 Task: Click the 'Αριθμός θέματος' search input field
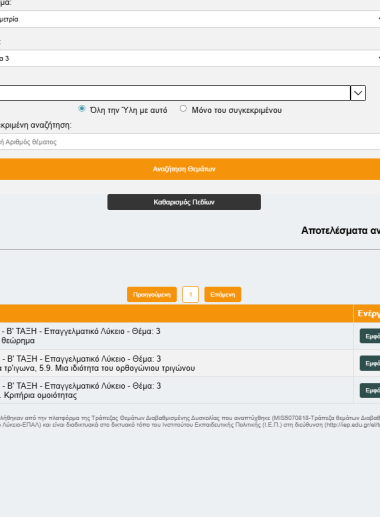tap(190, 142)
